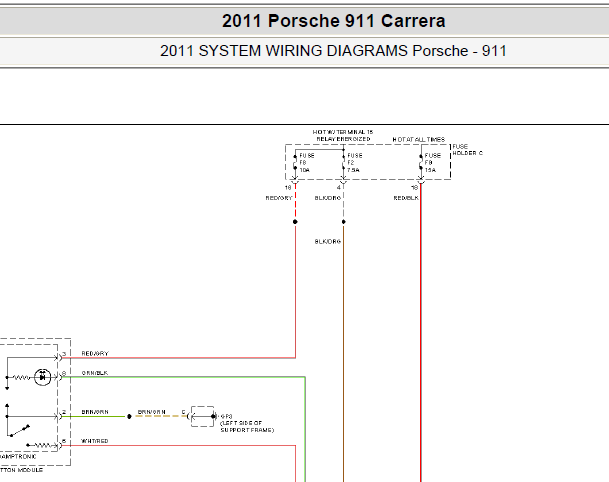609x482 pixels.
Task: Click "BRN/ORN" label at module pin 2
Action: click(95, 412)
